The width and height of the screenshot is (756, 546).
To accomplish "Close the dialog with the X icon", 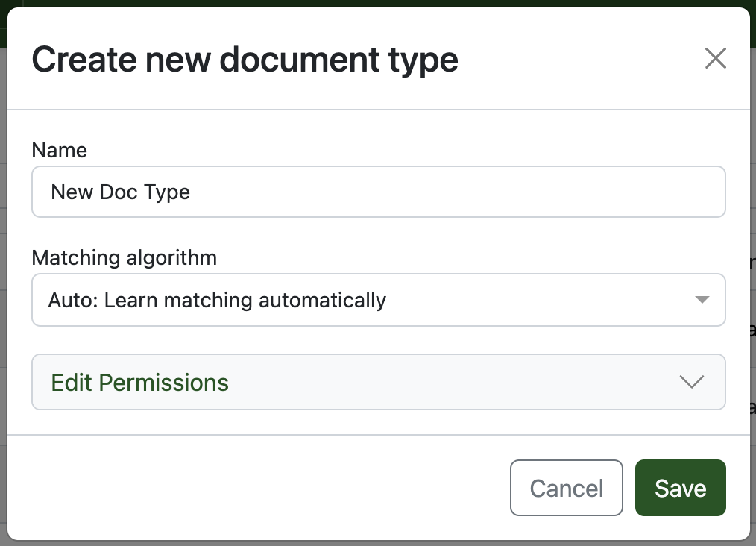I will [715, 58].
